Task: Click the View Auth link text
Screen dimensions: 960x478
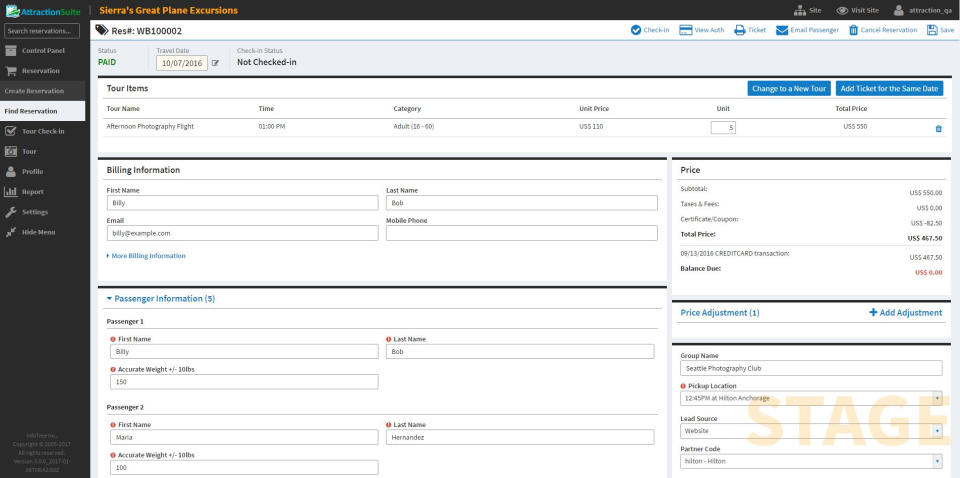Action: tap(709, 30)
